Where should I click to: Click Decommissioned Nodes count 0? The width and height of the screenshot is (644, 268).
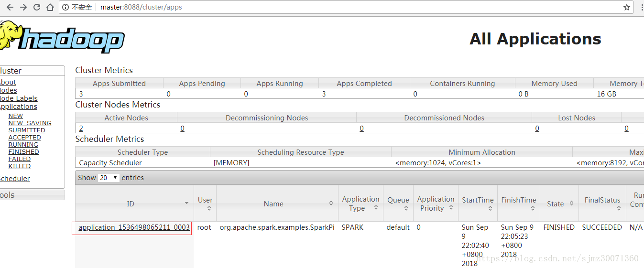tap(361, 129)
